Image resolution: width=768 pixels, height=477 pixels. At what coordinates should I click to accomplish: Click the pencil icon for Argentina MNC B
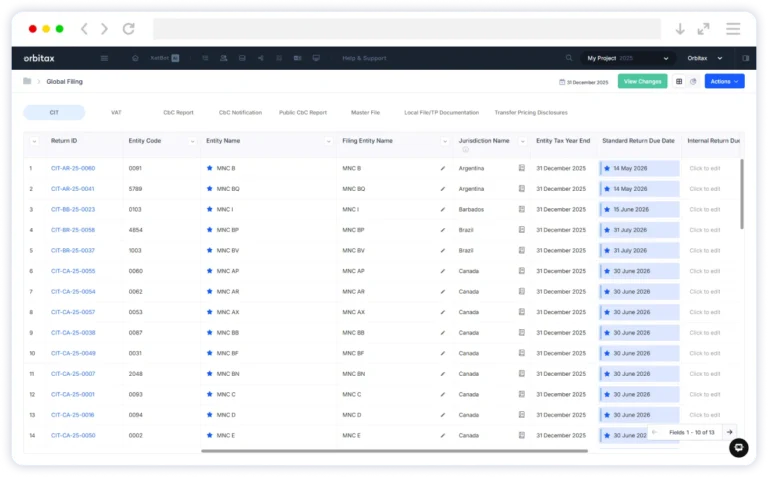click(x=443, y=168)
